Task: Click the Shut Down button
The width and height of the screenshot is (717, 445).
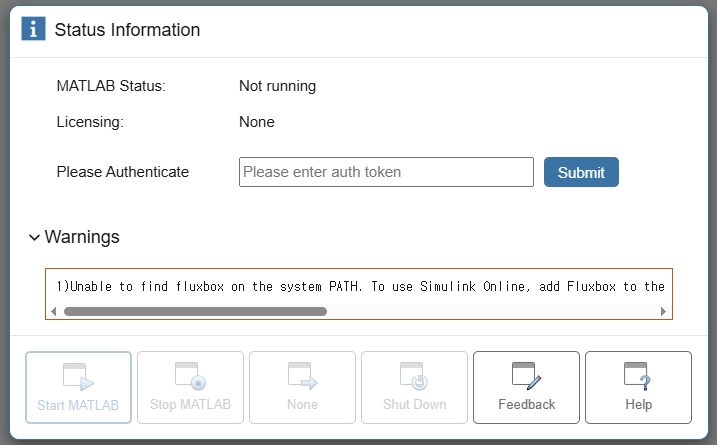Action: click(414, 387)
